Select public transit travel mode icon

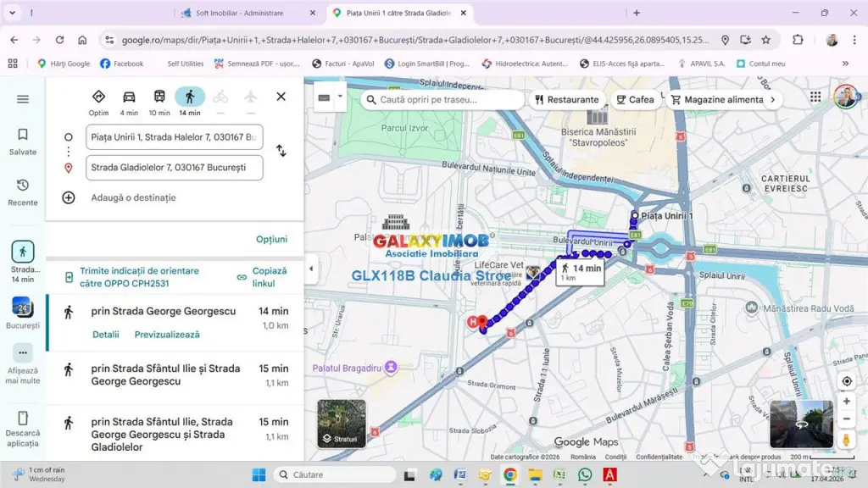pyautogui.click(x=159, y=97)
